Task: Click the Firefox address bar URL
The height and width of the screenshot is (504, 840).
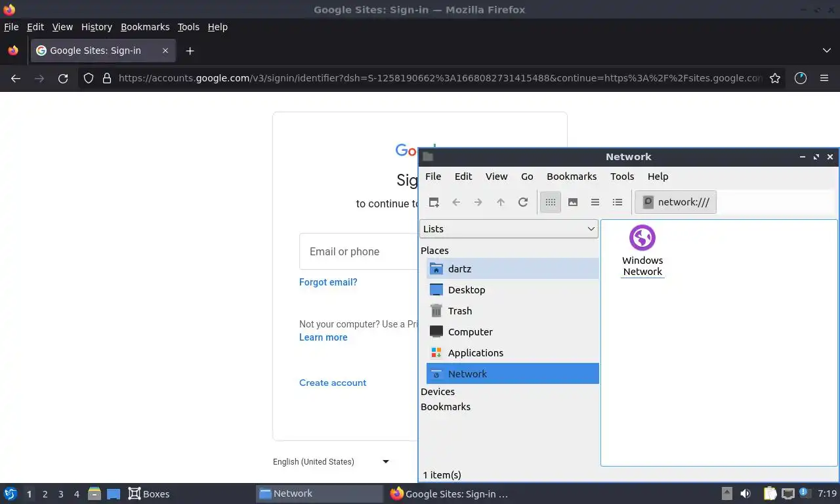Action: [x=440, y=78]
